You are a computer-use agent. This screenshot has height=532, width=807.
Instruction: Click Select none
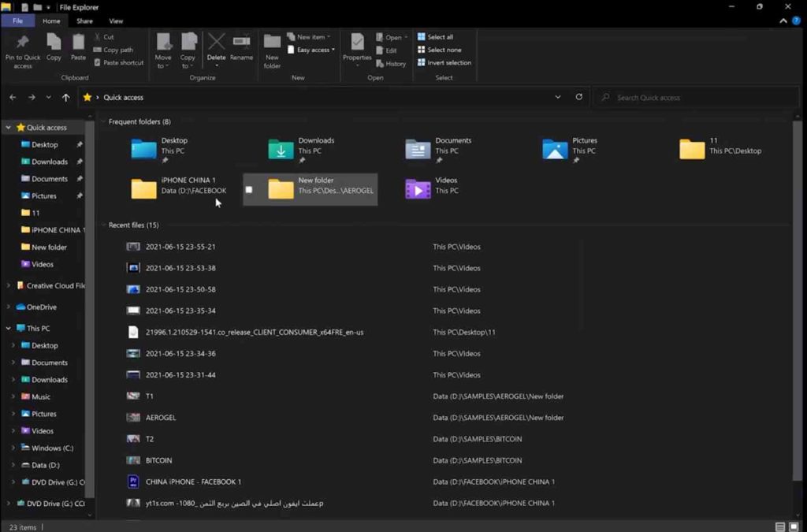pos(439,50)
